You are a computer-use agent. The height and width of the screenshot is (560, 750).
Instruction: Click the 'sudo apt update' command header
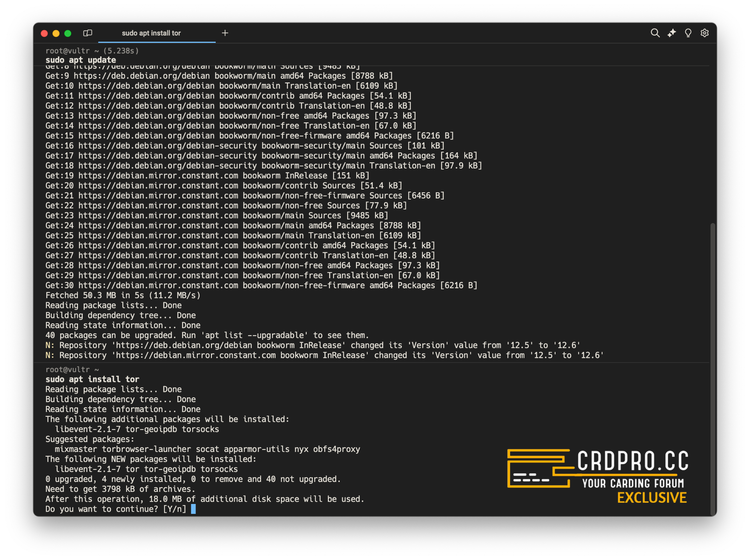point(81,60)
